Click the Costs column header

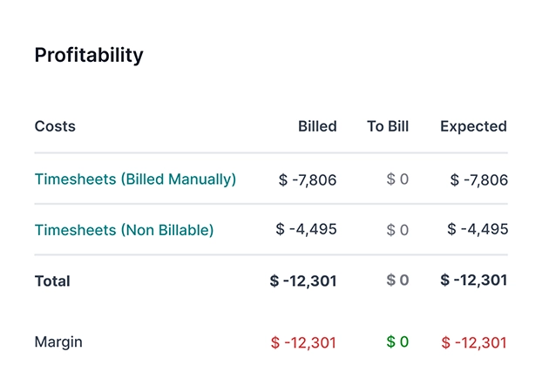(55, 126)
